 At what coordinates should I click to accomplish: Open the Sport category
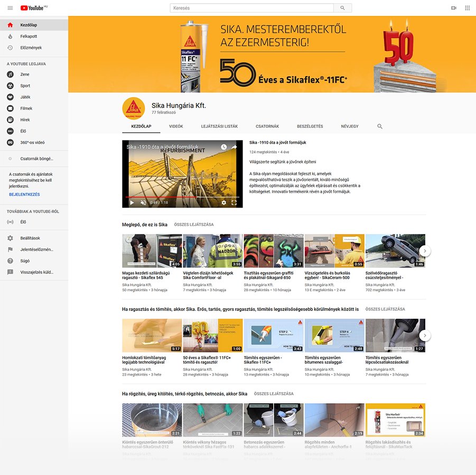tap(34, 86)
